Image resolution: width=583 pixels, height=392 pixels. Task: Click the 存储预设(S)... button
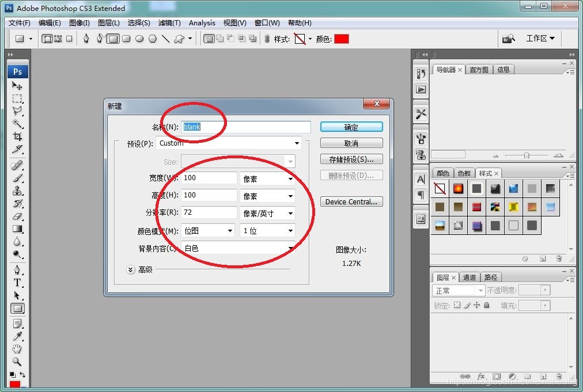coord(351,159)
